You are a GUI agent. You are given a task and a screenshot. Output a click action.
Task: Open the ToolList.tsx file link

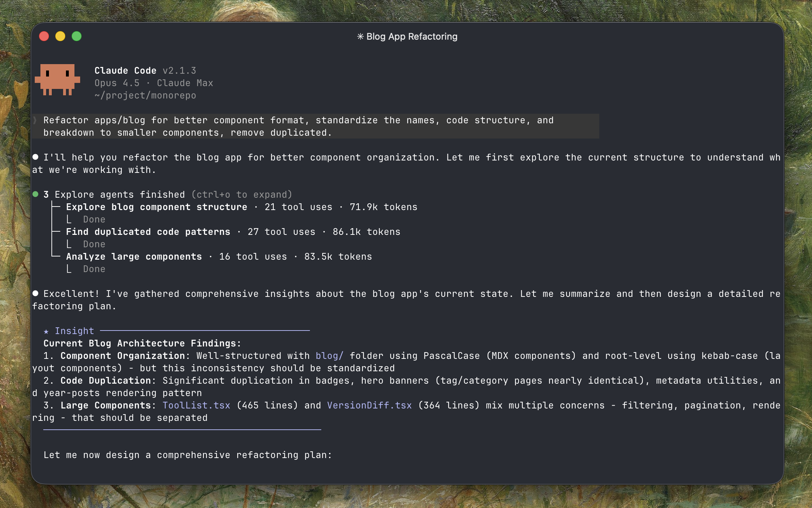tap(196, 405)
